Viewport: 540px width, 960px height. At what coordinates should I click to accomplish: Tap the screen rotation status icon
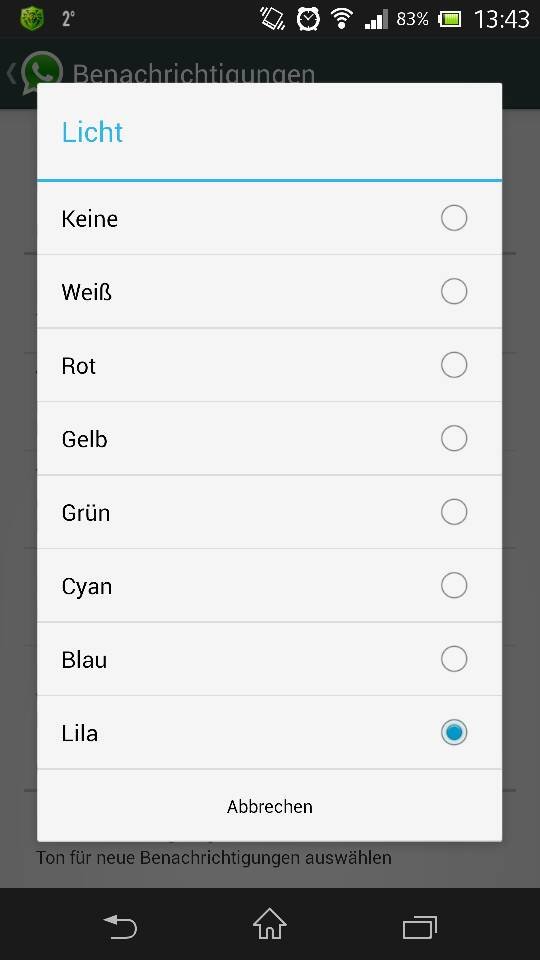[272, 19]
